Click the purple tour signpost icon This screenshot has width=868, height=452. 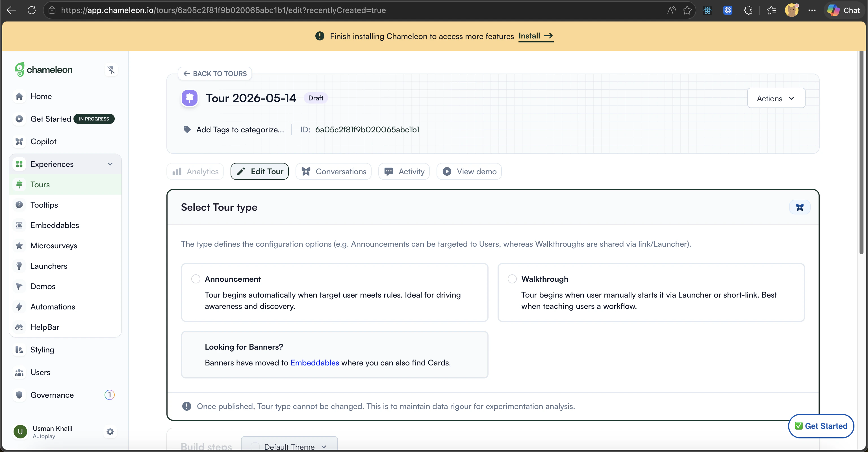(189, 98)
